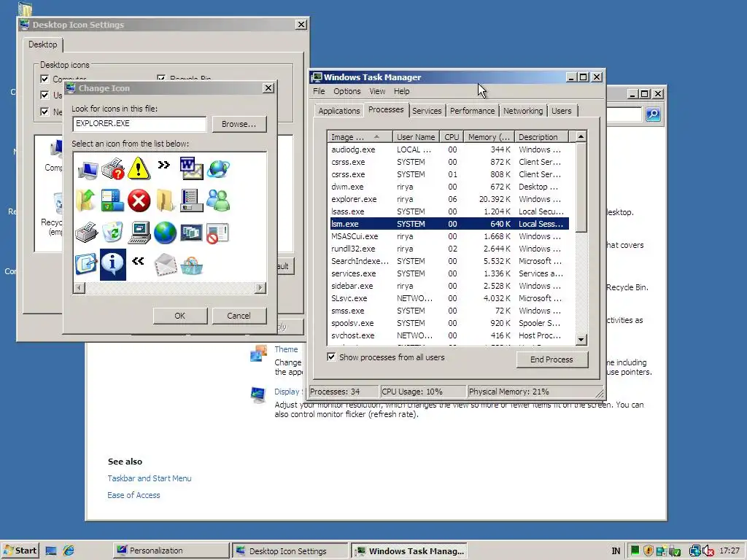Choose the double left arrows icon
The width and height of the screenshot is (747, 560).
click(x=138, y=260)
